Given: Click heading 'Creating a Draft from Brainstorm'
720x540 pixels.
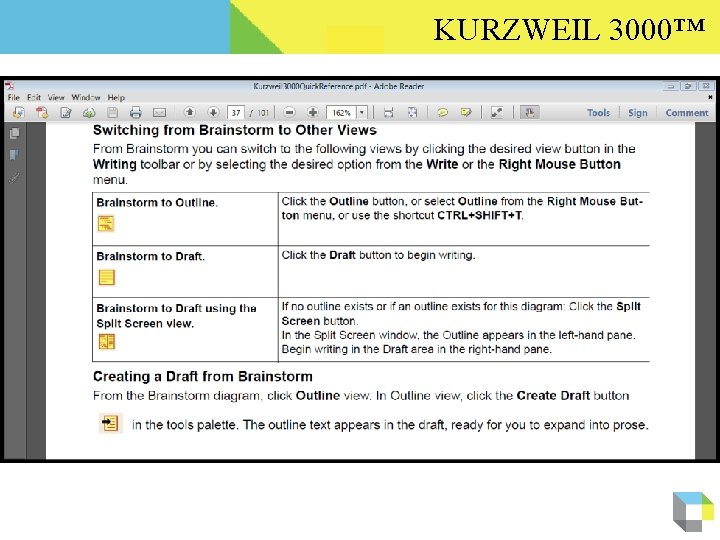Looking at the screenshot, I should pyautogui.click(x=202, y=377).
